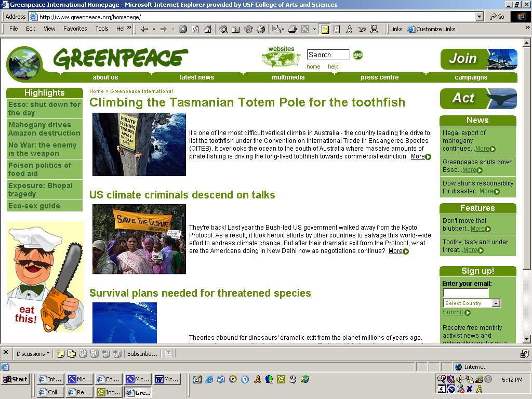Open the Edit button dropdown arrow
532x399 pixels.
[314, 29]
